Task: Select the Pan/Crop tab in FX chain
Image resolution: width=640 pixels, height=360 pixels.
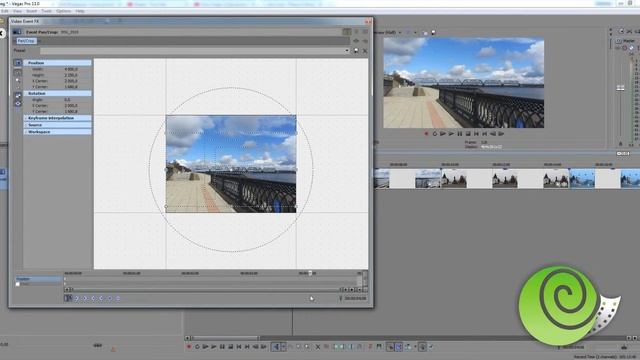Action: pyautogui.click(x=26, y=41)
